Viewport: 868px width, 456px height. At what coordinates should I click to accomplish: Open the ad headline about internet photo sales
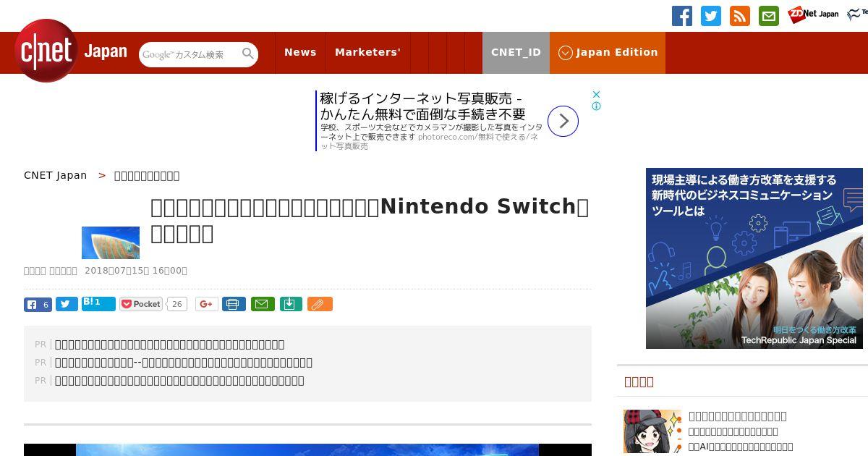tap(423, 106)
